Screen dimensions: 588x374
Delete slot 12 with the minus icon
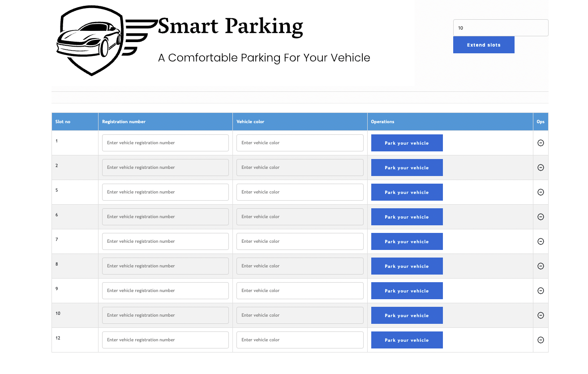tap(541, 340)
